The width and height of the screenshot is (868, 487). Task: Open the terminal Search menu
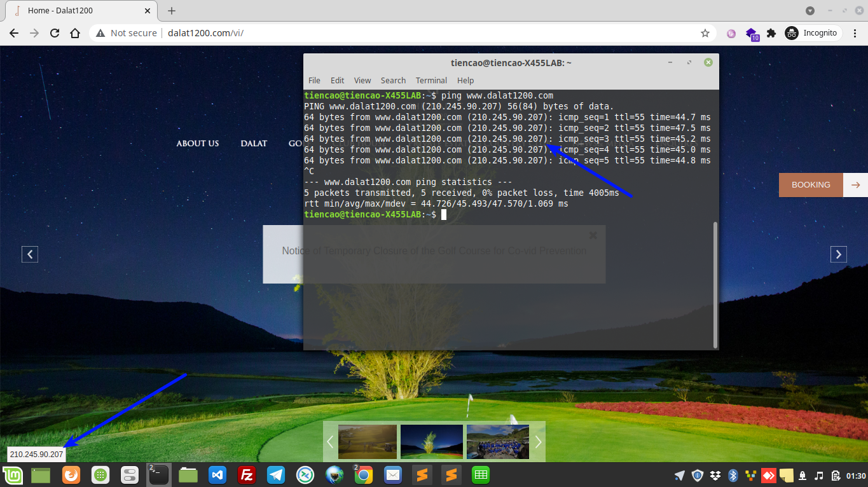coord(393,80)
